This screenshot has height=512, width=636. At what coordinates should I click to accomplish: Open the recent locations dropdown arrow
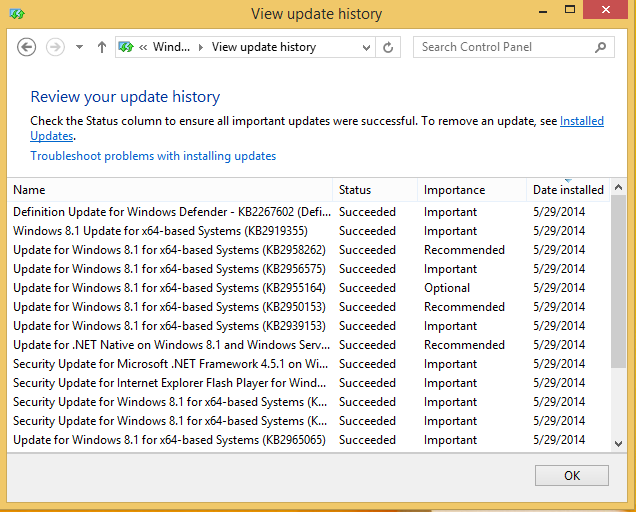80,47
